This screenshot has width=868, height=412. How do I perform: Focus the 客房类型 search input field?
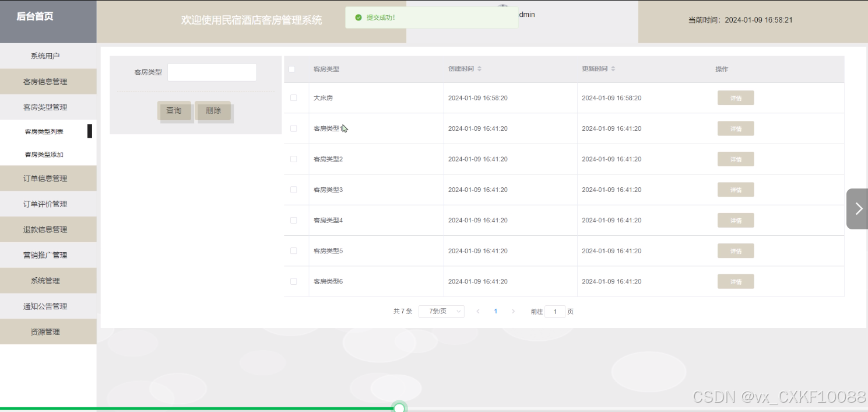(212, 72)
